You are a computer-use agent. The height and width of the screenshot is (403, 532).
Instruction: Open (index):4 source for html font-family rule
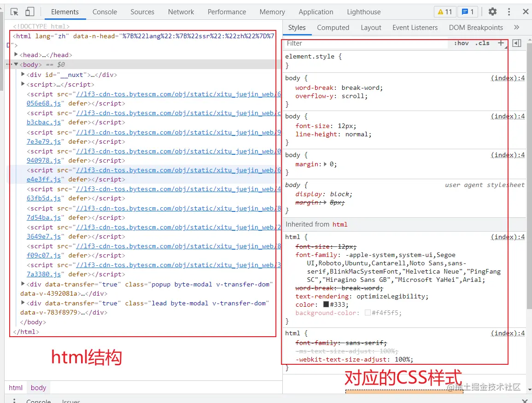508,237
